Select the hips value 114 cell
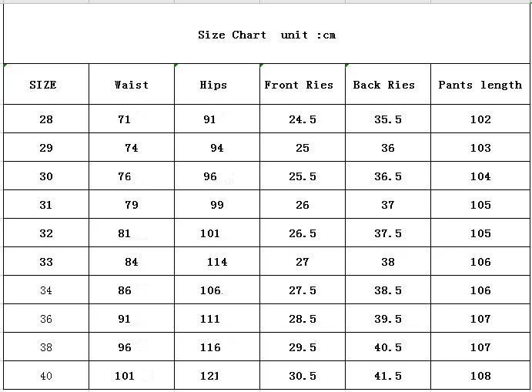Viewport: 532px width, 392px height. coord(217,261)
